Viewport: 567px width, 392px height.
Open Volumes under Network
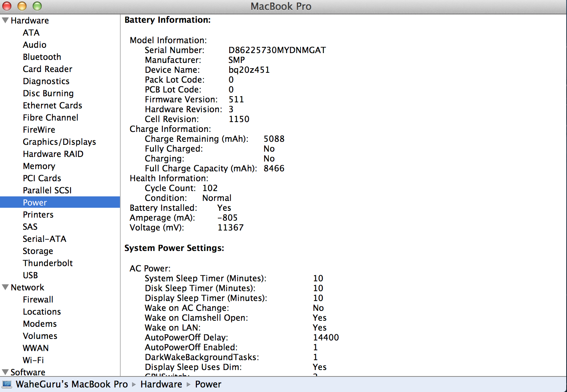[x=40, y=336]
